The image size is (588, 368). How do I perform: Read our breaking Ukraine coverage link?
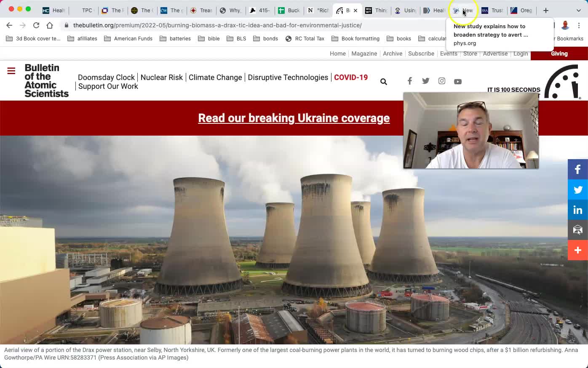click(x=294, y=118)
